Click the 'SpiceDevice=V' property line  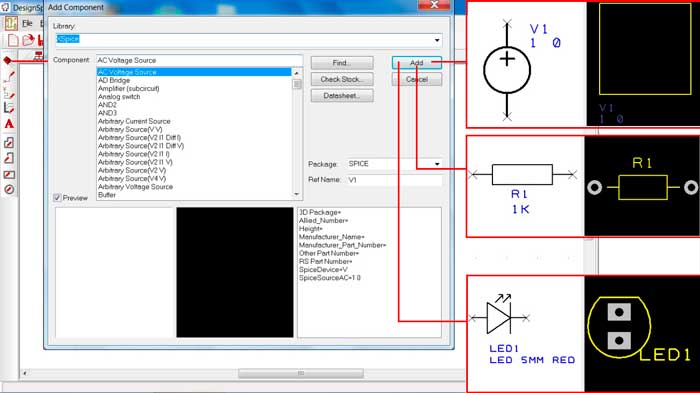pyautogui.click(x=323, y=270)
